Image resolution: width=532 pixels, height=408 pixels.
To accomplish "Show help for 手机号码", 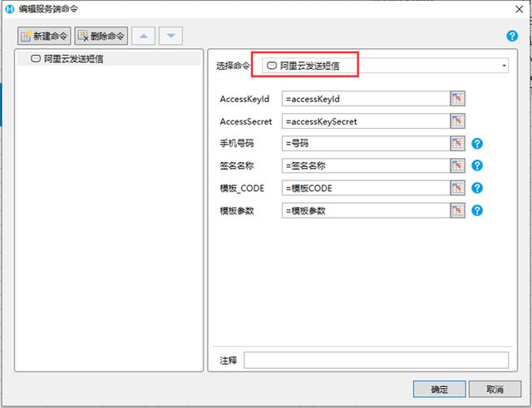I will (x=477, y=144).
